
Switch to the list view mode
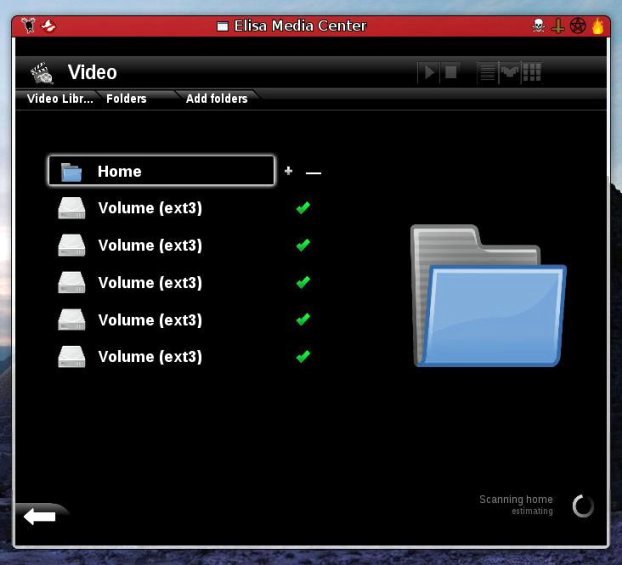[x=488, y=73]
